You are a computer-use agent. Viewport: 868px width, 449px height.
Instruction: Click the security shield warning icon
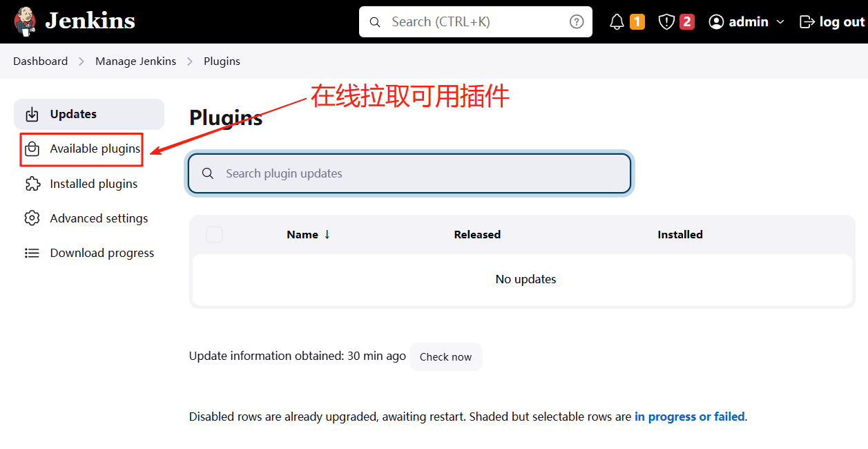click(x=666, y=22)
